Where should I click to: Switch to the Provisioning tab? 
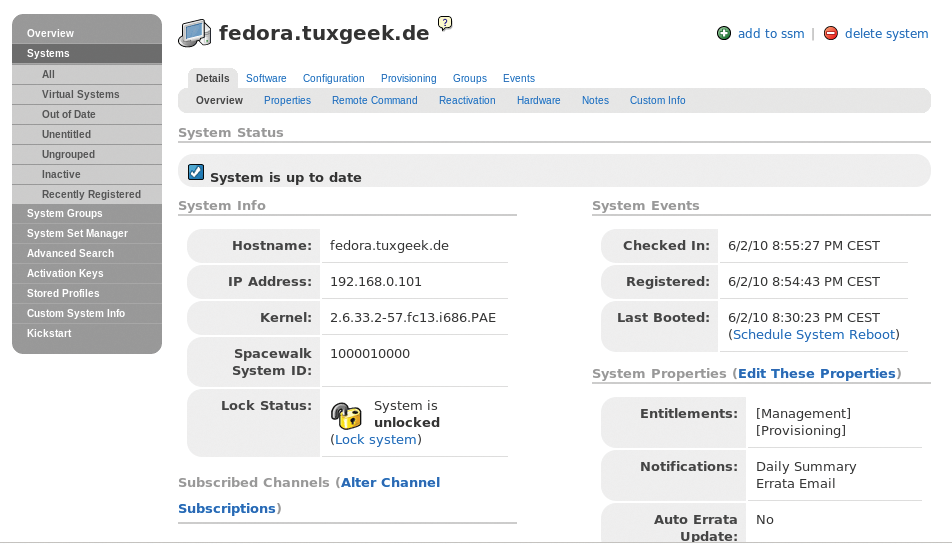[408, 78]
